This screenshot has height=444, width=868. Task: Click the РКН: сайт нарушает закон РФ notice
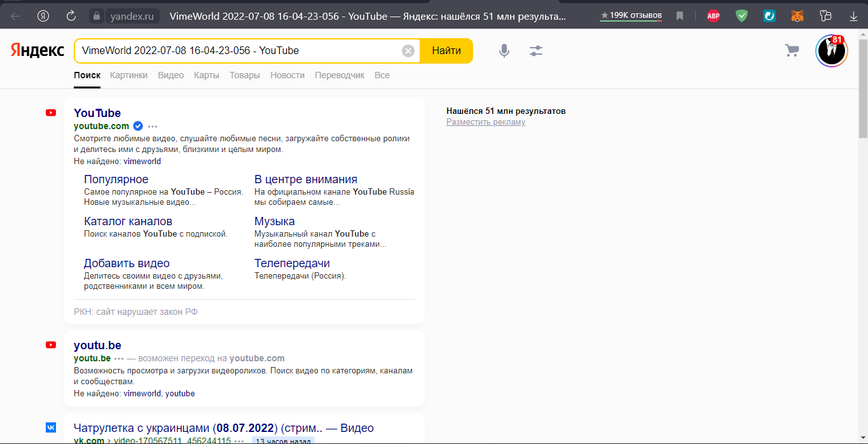coord(136,312)
